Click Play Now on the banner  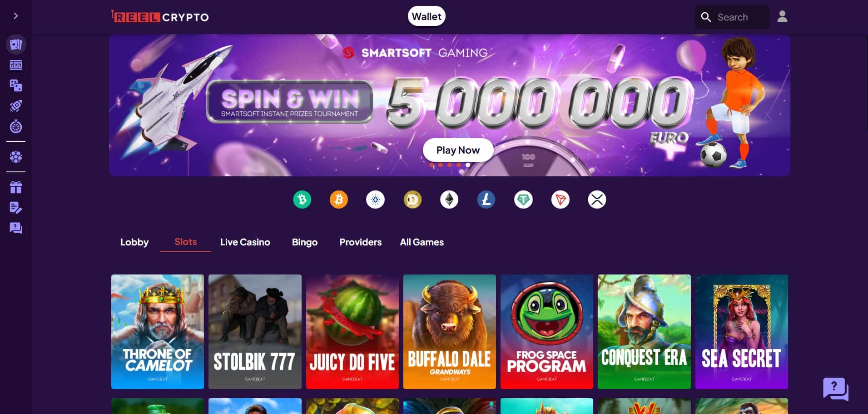point(458,150)
